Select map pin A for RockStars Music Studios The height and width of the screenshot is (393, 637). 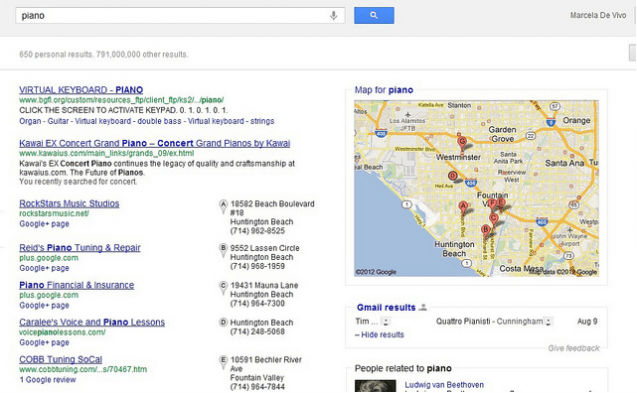click(x=223, y=206)
